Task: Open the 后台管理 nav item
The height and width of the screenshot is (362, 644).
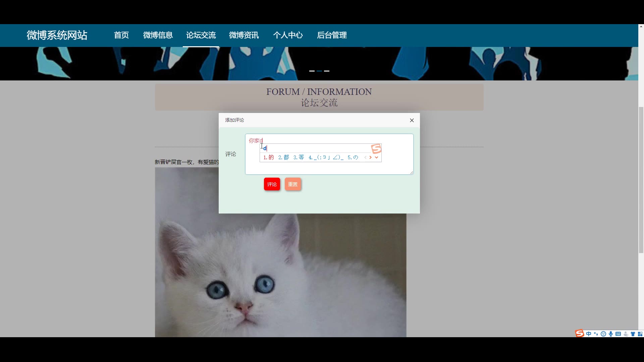Action: 332,35
